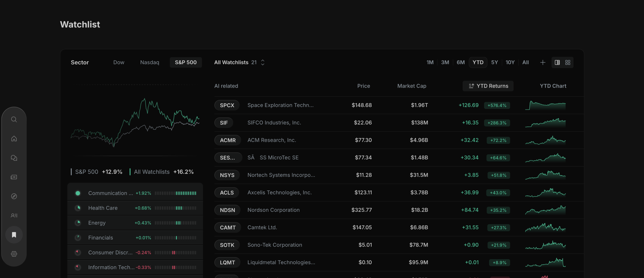This screenshot has width=644, height=278.
Task: Switch to grid layout view icon
Action: 568,62
